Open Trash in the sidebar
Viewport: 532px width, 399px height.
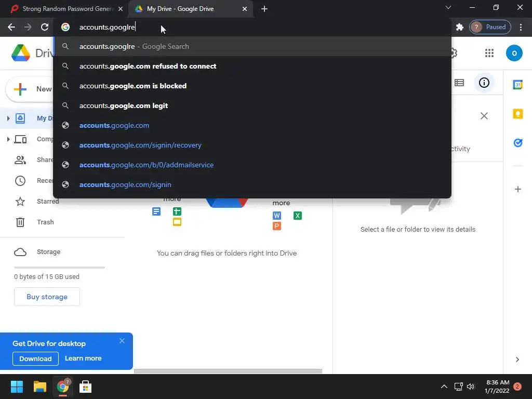[x=35, y=222]
